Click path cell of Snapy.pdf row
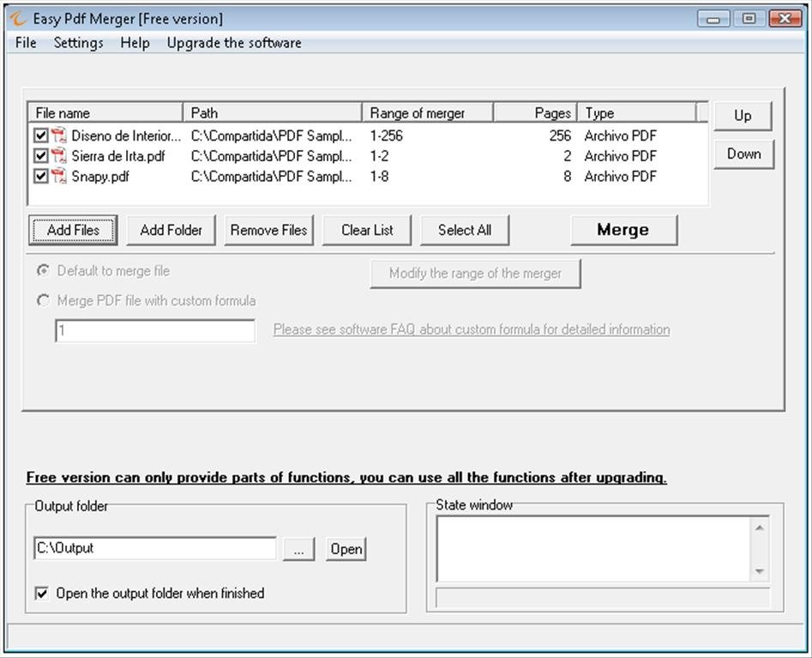 coord(271,176)
